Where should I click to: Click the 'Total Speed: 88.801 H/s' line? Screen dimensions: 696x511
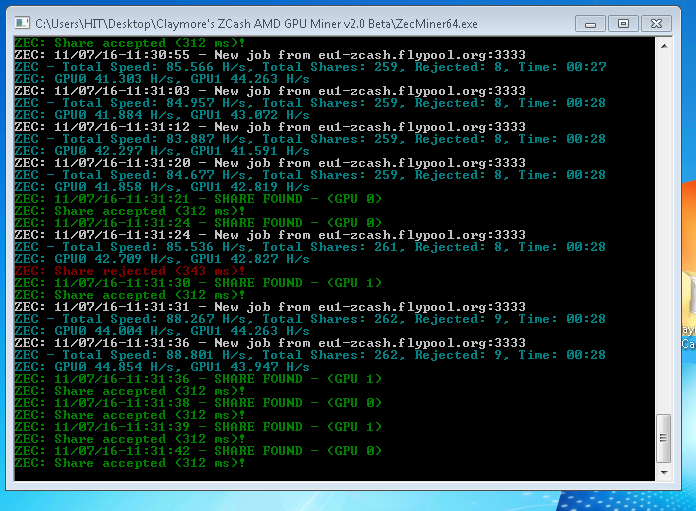(x=310, y=355)
